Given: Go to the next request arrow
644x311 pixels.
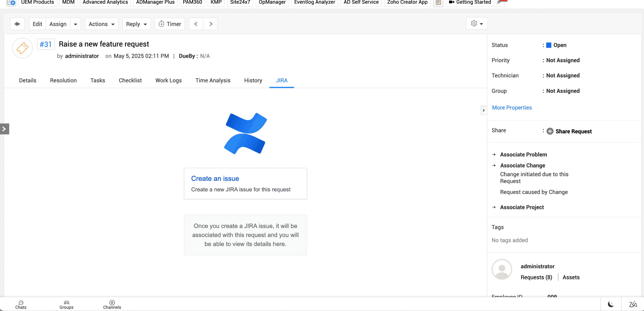Looking at the screenshot, I should (210, 24).
